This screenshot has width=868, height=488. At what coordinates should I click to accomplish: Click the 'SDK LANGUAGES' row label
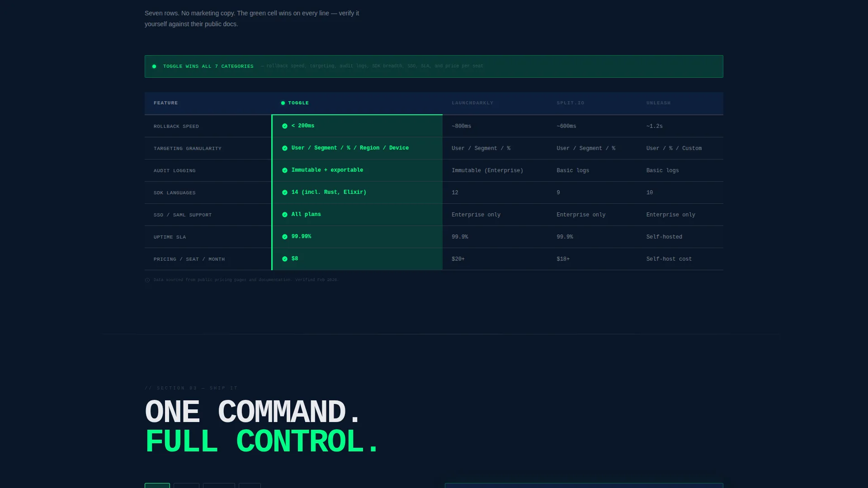click(175, 193)
